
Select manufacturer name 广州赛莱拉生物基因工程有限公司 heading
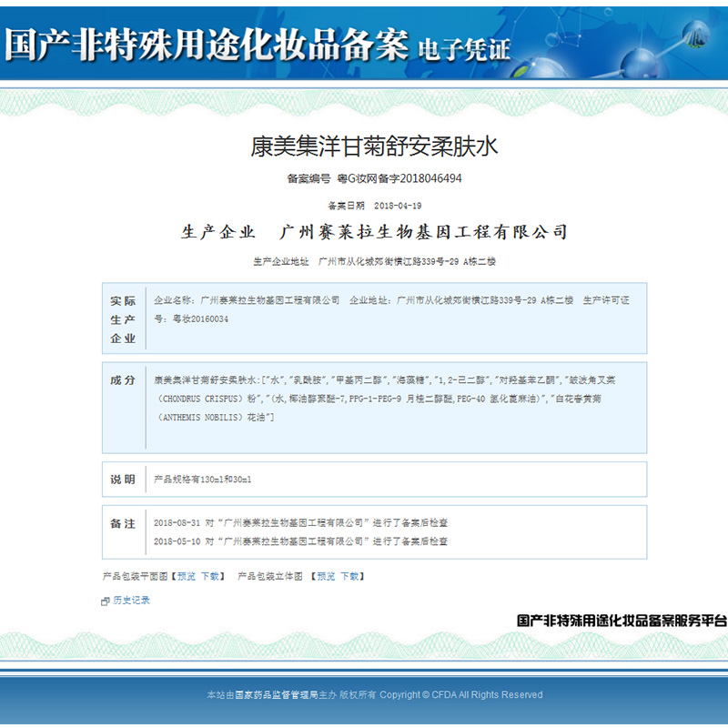(423, 232)
